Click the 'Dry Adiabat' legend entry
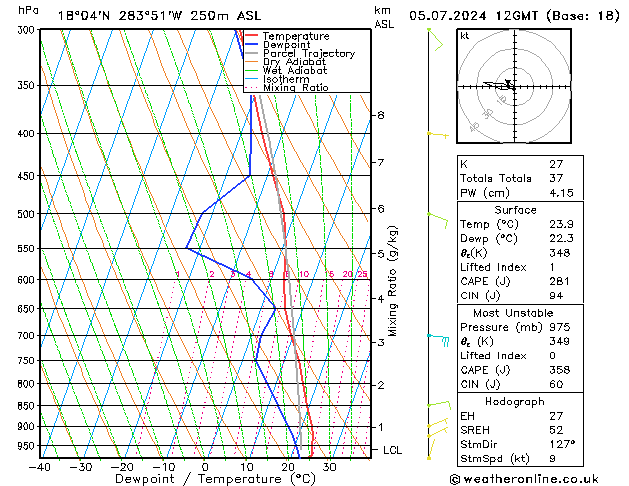This screenshot has width=629, height=486. (x=294, y=62)
